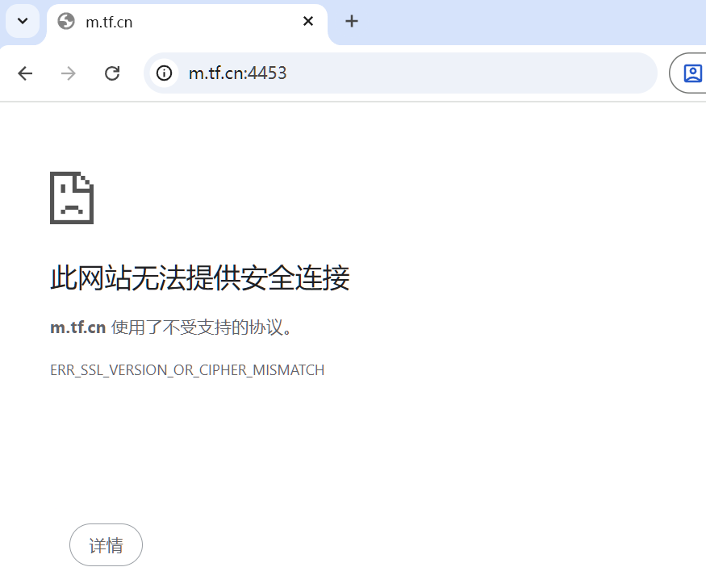The width and height of the screenshot is (706, 588).
Task: Click the ERR_SSL_VERSION_OR_CIPHER_MISMATCH code
Action: pyautogui.click(x=187, y=369)
